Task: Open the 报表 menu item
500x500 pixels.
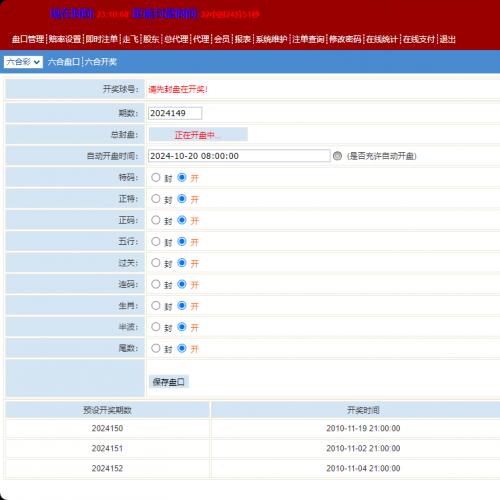Action: click(x=243, y=39)
